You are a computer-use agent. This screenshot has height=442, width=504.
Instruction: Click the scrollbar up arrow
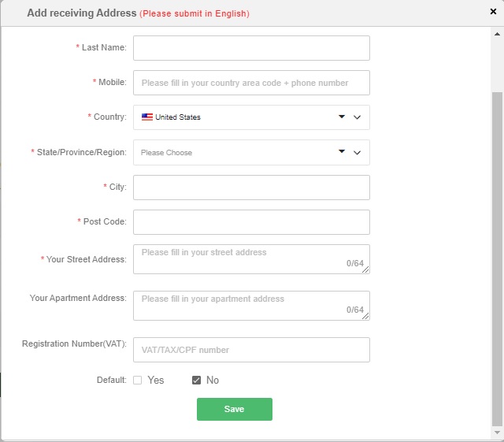pos(497,34)
